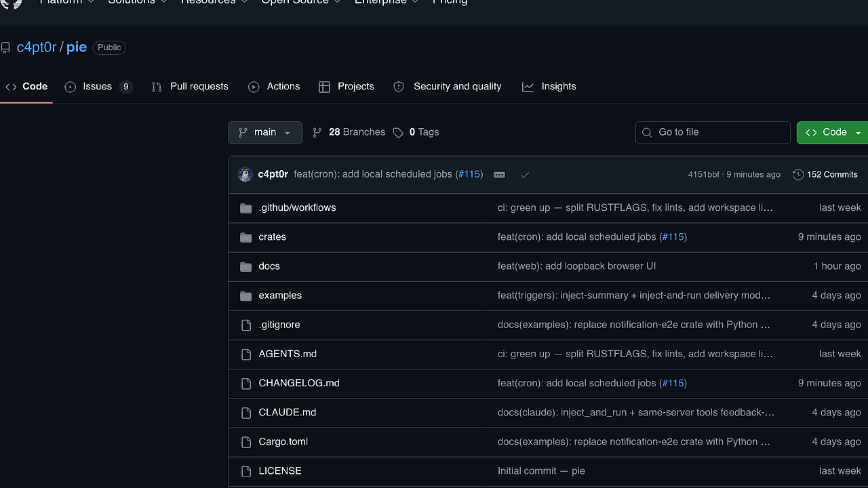
Task: Click the Actions play icon
Action: tap(254, 87)
